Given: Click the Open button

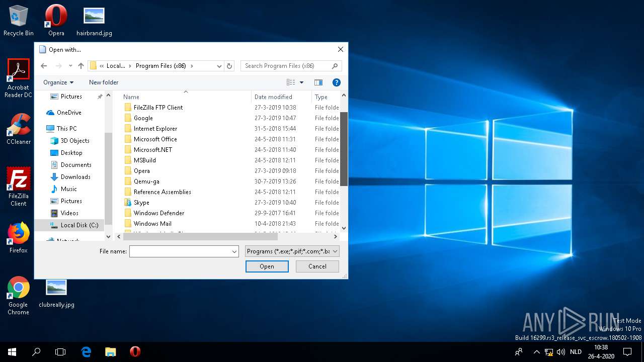Looking at the screenshot, I should [267, 266].
